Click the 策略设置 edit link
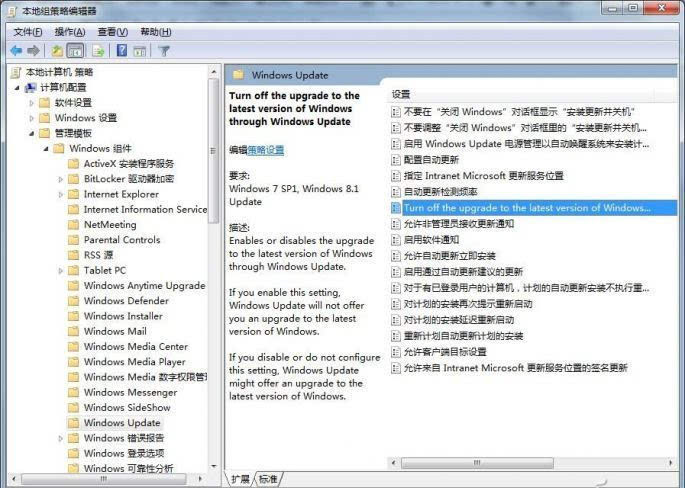This screenshot has width=685, height=488. point(266,150)
